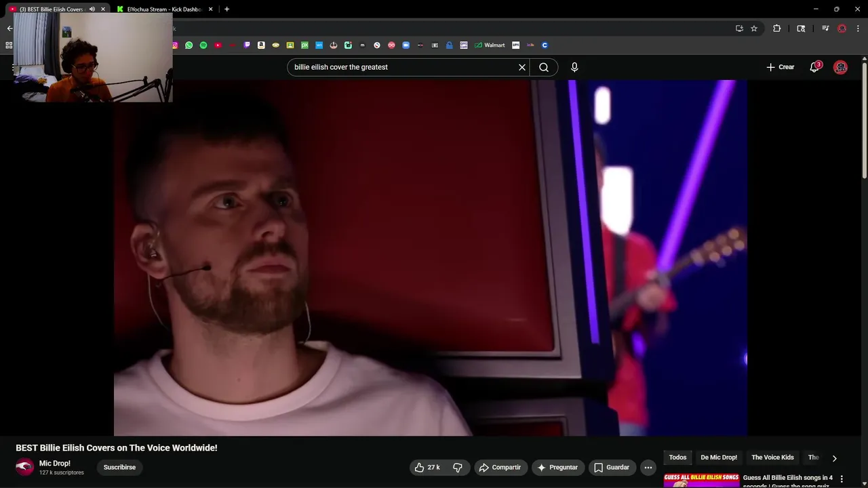Open the media controls icon in toolbar
Screen dimensions: 868x488
tap(825, 28)
